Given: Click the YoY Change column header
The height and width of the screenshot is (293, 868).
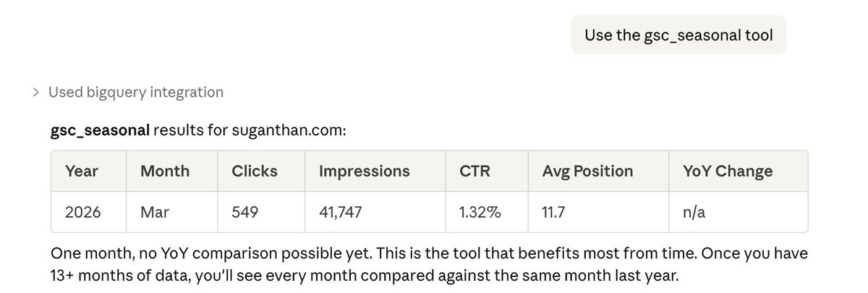Looking at the screenshot, I should coord(728,171).
